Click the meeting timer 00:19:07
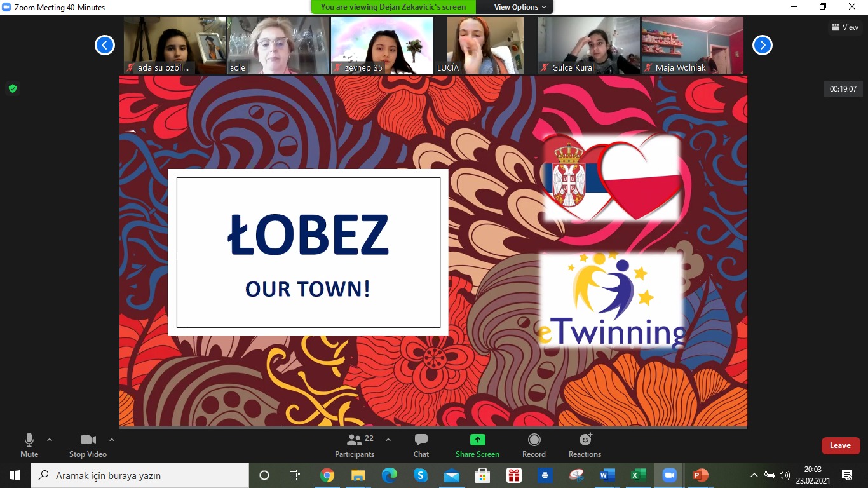868x488 pixels. click(x=843, y=89)
